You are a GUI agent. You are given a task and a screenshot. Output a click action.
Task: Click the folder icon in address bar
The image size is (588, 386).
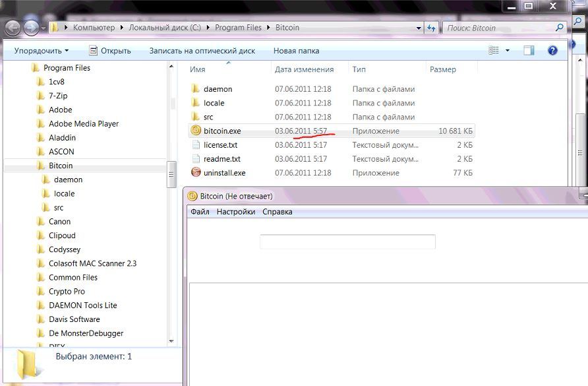(x=55, y=28)
